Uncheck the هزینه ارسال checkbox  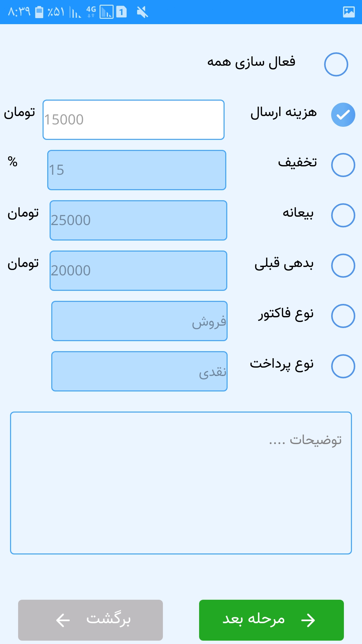(343, 115)
